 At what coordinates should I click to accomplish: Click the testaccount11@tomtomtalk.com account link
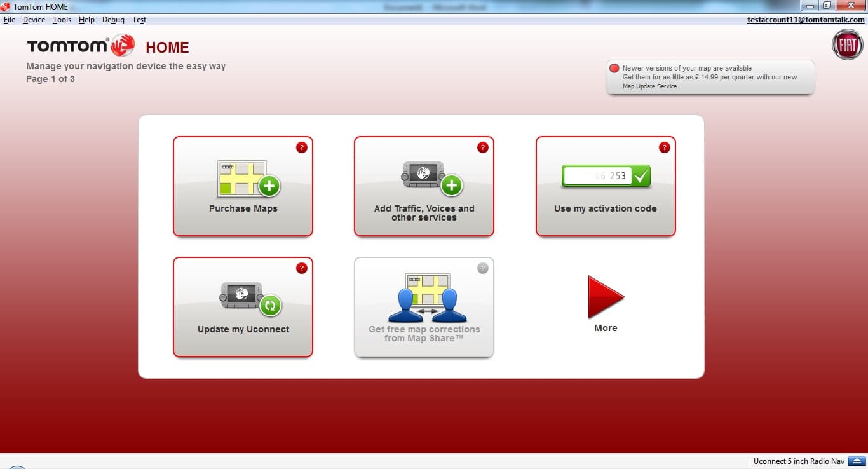tap(806, 20)
